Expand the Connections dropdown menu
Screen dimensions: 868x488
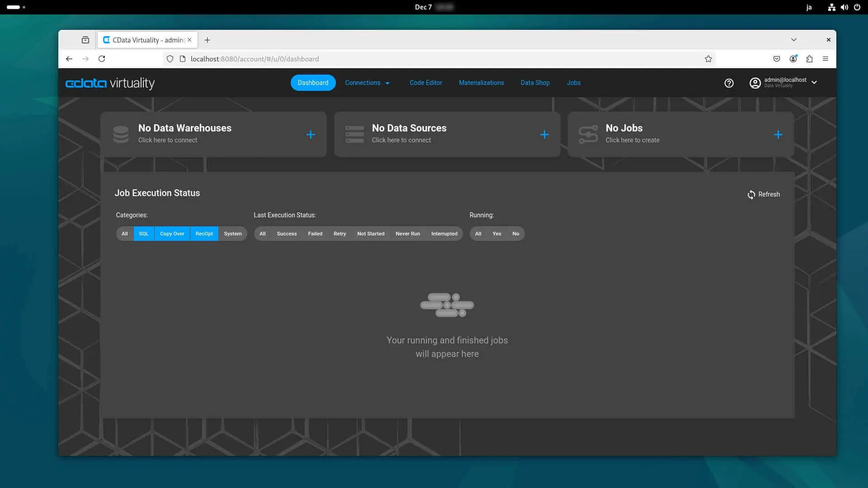click(x=367, y=83)
